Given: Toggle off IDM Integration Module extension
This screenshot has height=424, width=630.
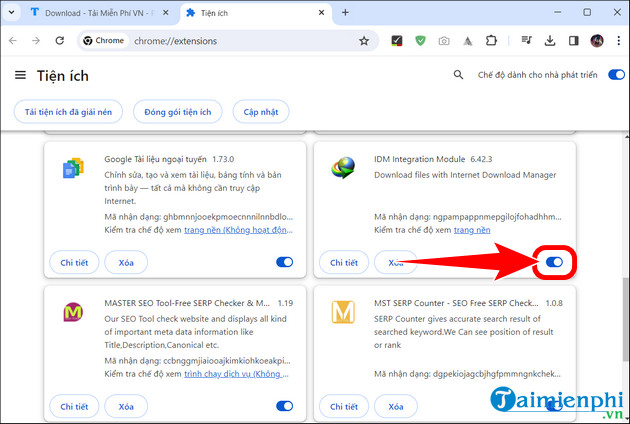Looking at the screenshot, I should point(554,262).
